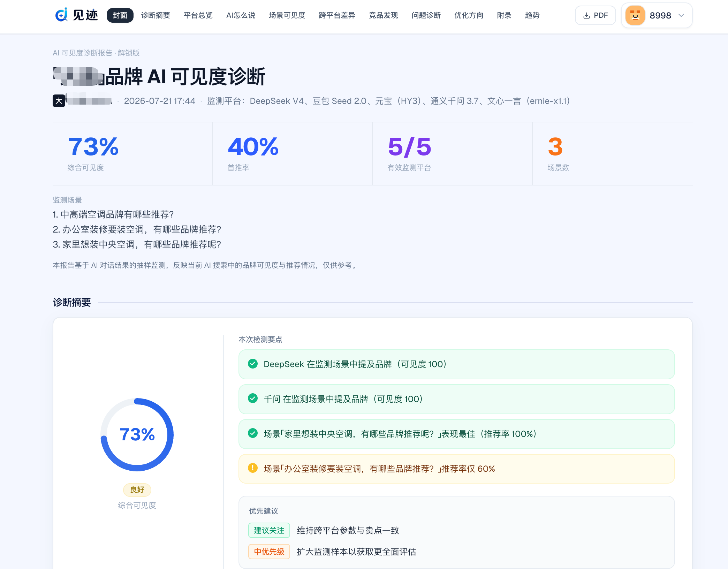Image resolution: width=728 pixels, height=569 pixels.
Task: Click the '本次检测要点' label
Action: (260, 339)
